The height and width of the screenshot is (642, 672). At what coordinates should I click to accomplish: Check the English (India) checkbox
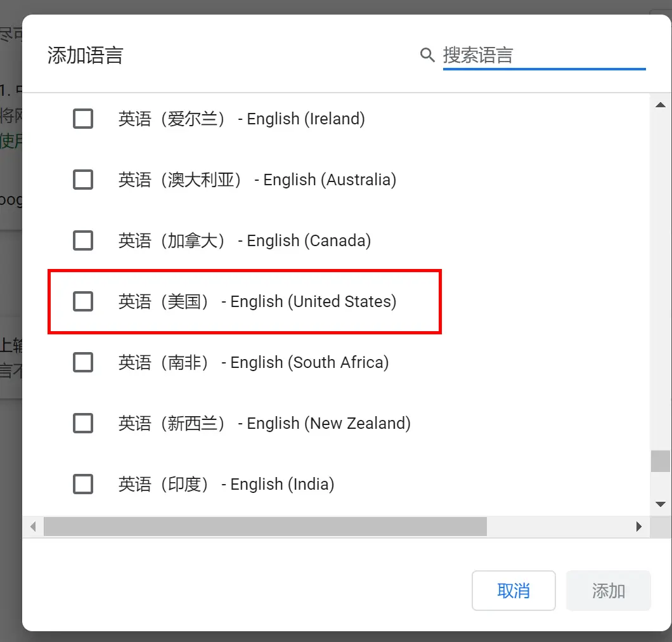82,484
